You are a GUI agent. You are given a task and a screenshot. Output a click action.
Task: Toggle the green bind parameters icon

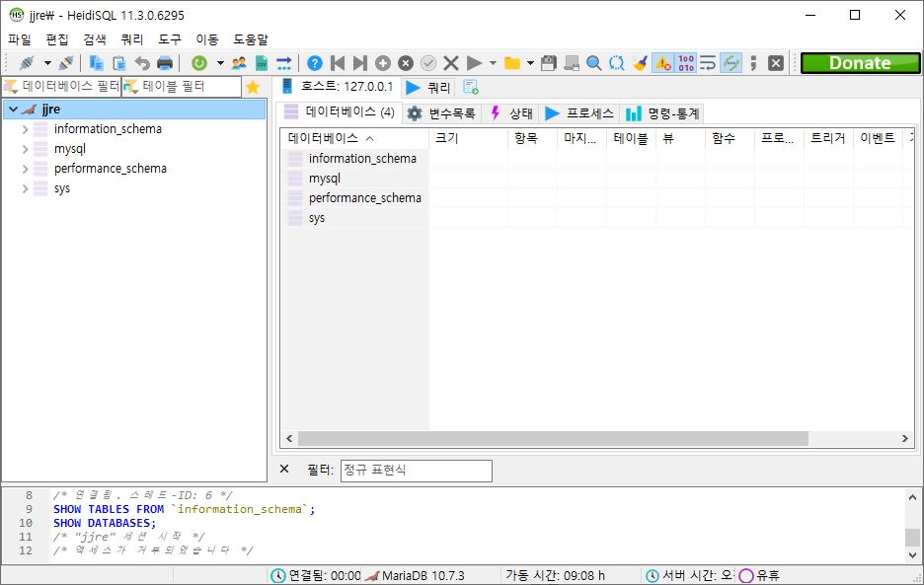click(x=731, y=63)
